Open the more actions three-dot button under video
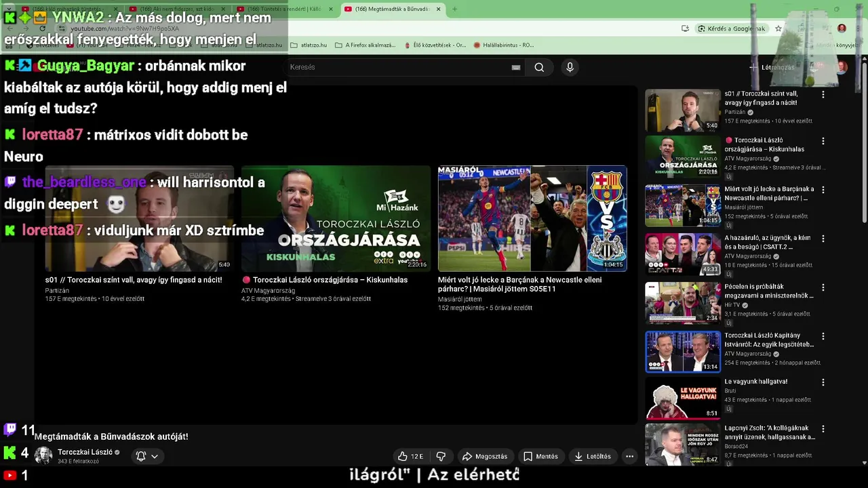Screen dimensions: 868x488 coord(629,456)
